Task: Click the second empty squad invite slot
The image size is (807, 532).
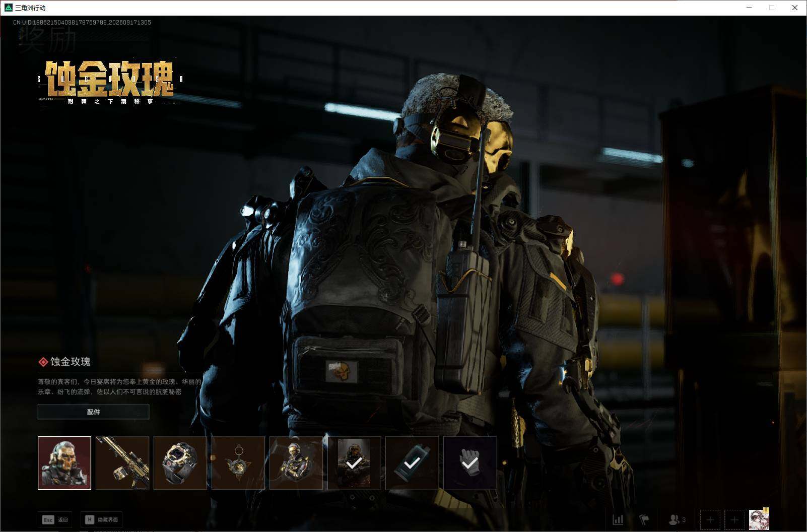Action: (x=734, y=519)
